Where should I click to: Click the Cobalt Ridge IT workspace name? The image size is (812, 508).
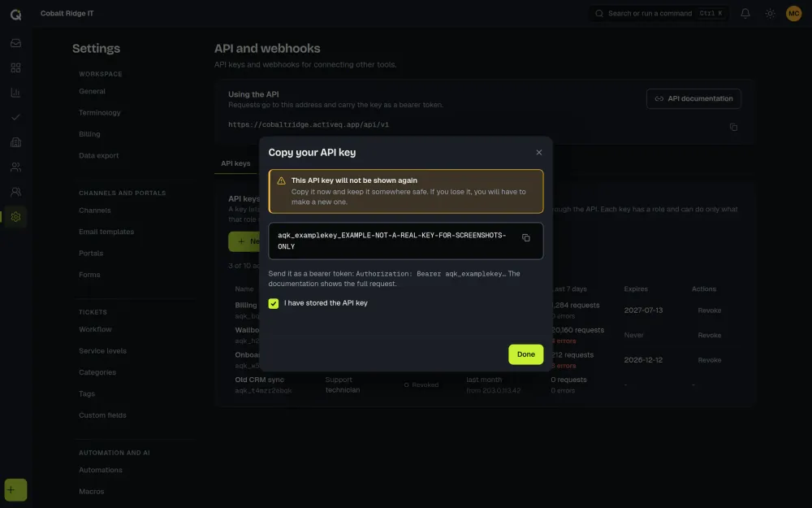[x=67, y=14]
